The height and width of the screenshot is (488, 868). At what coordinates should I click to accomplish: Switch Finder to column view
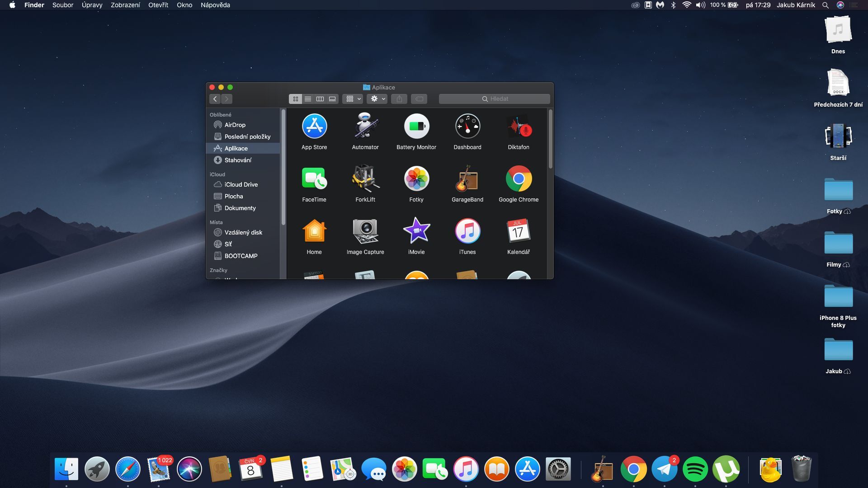point(320,99)
